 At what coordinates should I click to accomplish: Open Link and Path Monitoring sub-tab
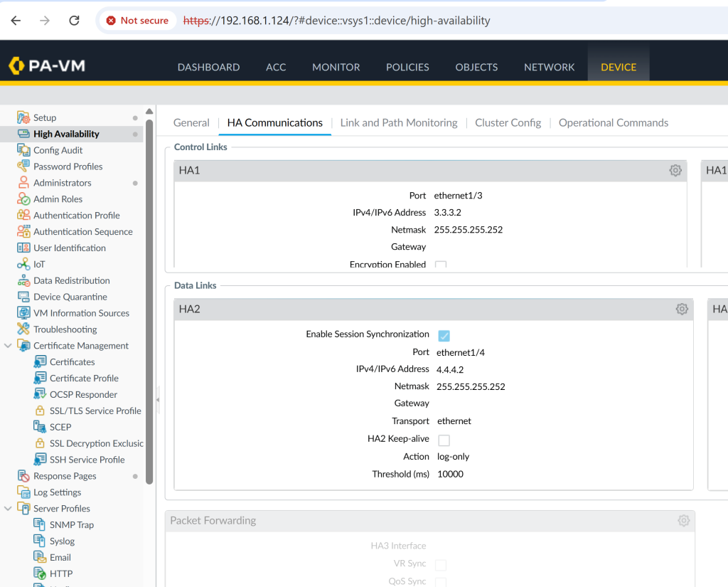point(399,122)
